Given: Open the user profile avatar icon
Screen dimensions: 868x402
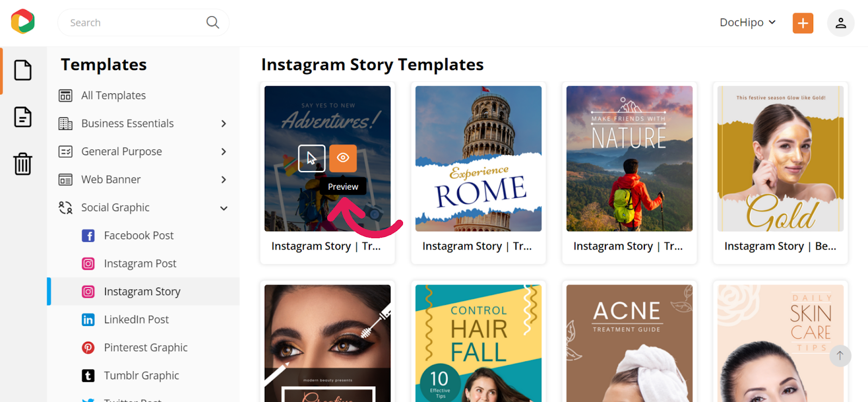Looking at the screenshot, I should coord(840,23).
